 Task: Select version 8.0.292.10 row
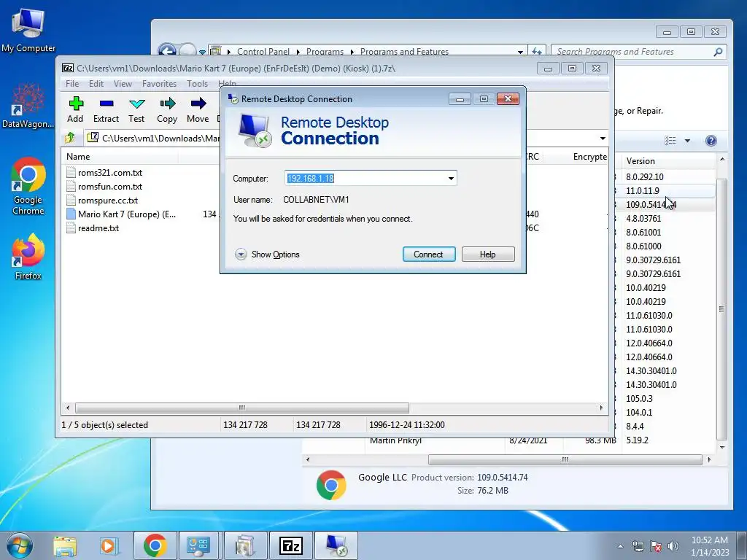coord(668,176)
